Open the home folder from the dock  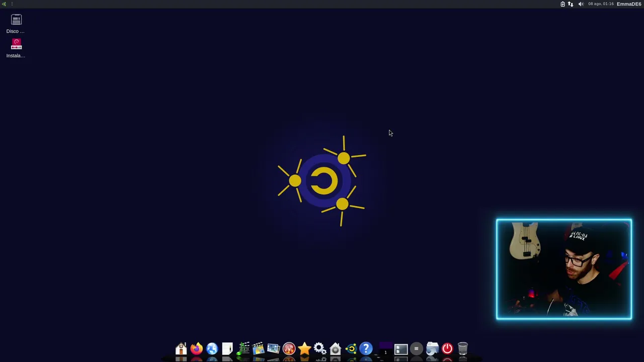pos(181,348)
